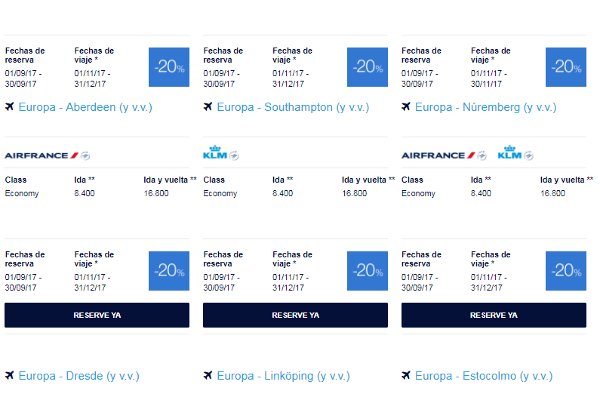This screenshot has height=400, width=600.
Task: Click the airplane icon beside Europa - Southampton
Action: [208, 107]
